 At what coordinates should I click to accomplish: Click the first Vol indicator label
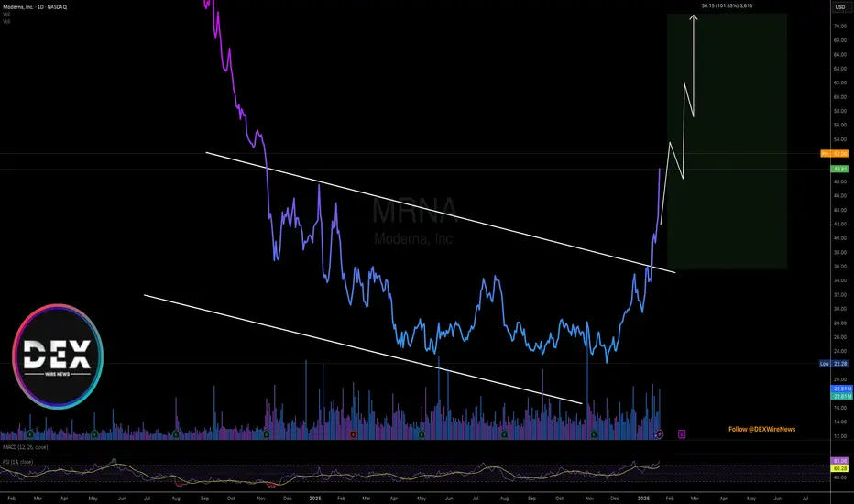(x=6, y=15)
